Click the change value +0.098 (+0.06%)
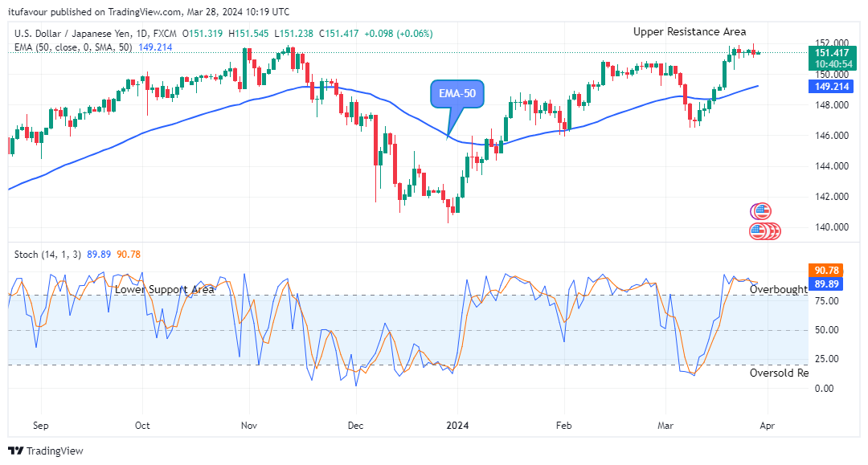Image resolution: width=868 pixels, height=465 pixels. tap(399, 34)
